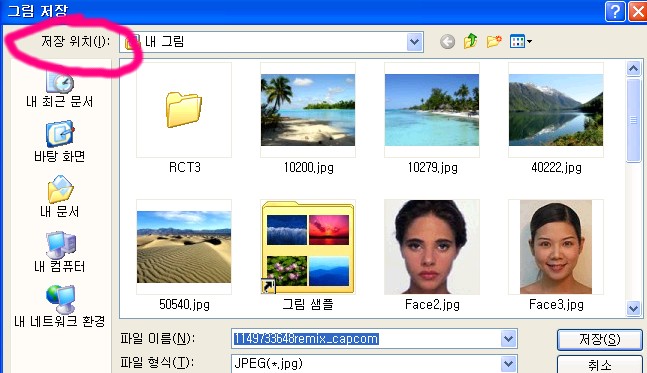Expand the 저장 위치 location dropdown

[x=415, y=42]
